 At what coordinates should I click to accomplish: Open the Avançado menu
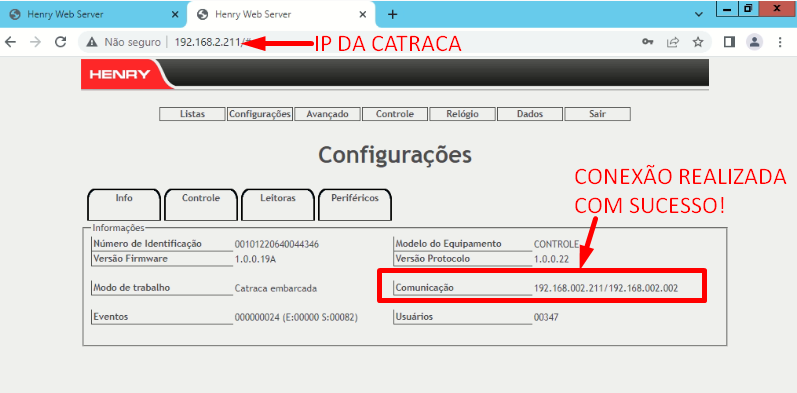[x=327, y=114]
